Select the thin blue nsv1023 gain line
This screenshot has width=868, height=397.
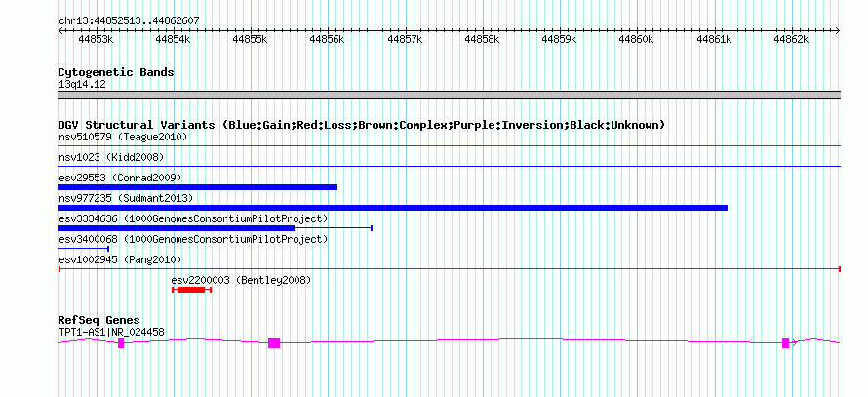(x=449, y=166)
